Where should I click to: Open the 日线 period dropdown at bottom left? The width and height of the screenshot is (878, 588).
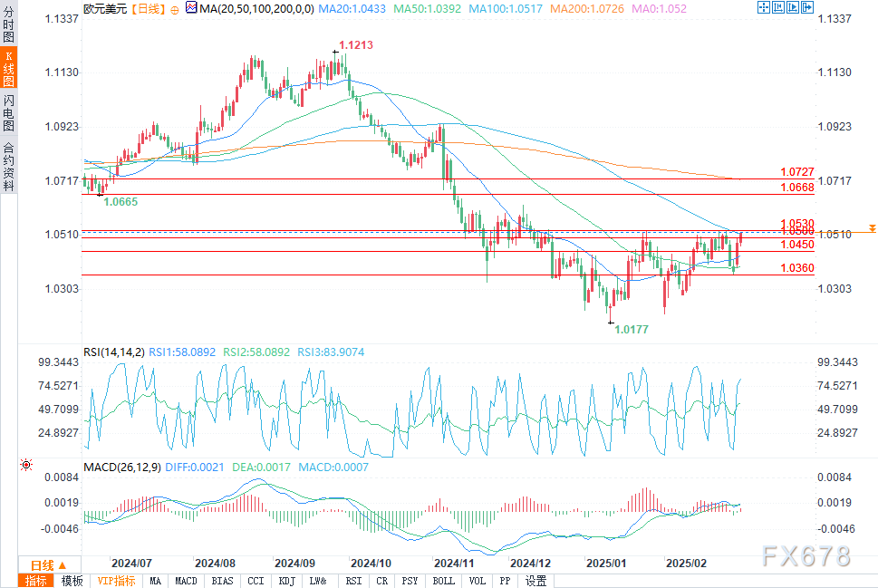click(x=49, y=565)
